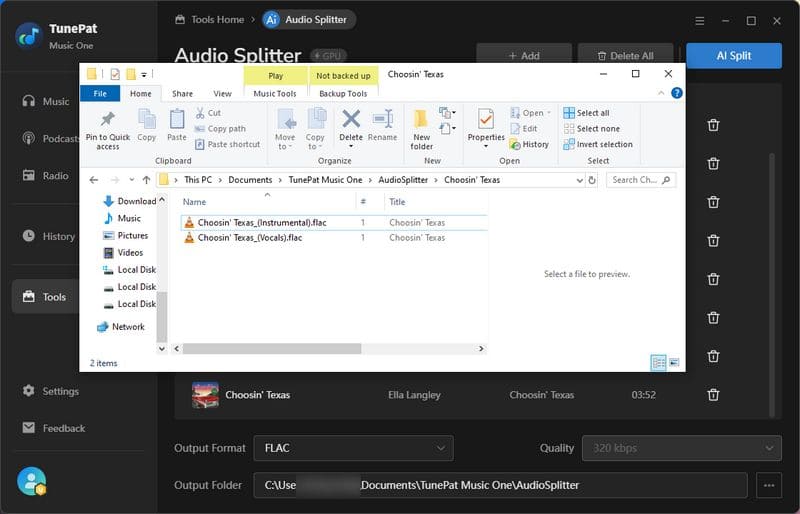
Task: Create a New folder
Action: pyautogui.click(x=421, y=130)
